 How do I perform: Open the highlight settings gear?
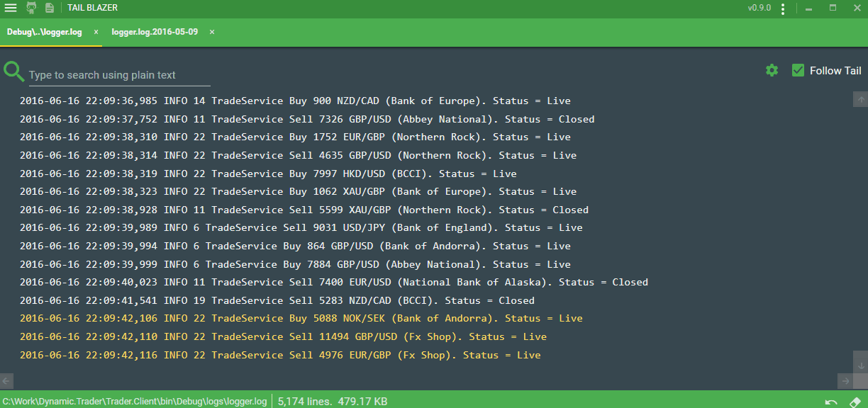(772, 71)
